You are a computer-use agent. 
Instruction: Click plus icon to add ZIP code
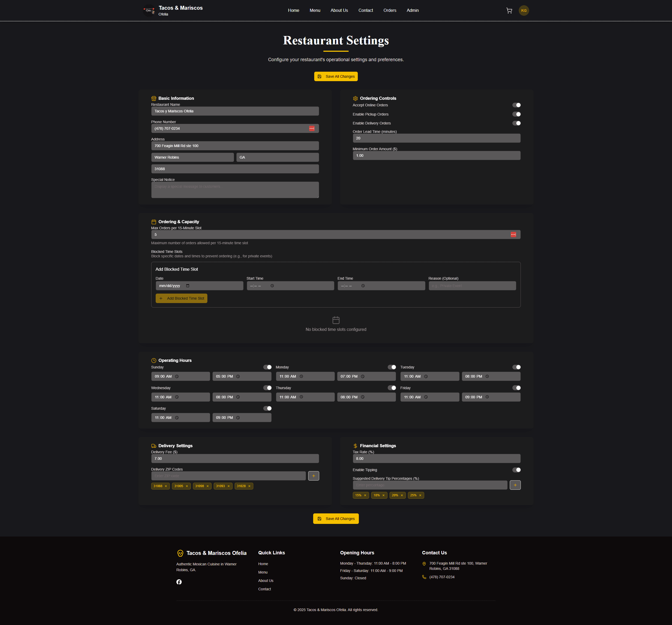(x=313, y=476)
